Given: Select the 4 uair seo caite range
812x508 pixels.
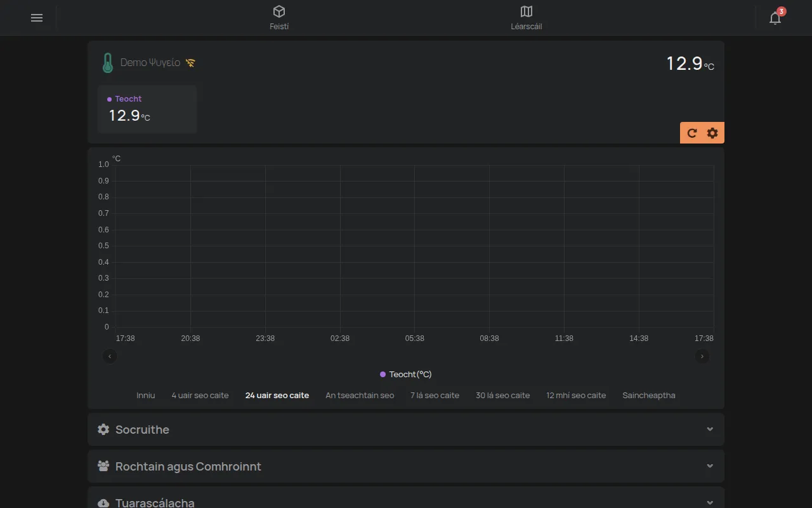Looking at the screenshot, I should [200, 395].
